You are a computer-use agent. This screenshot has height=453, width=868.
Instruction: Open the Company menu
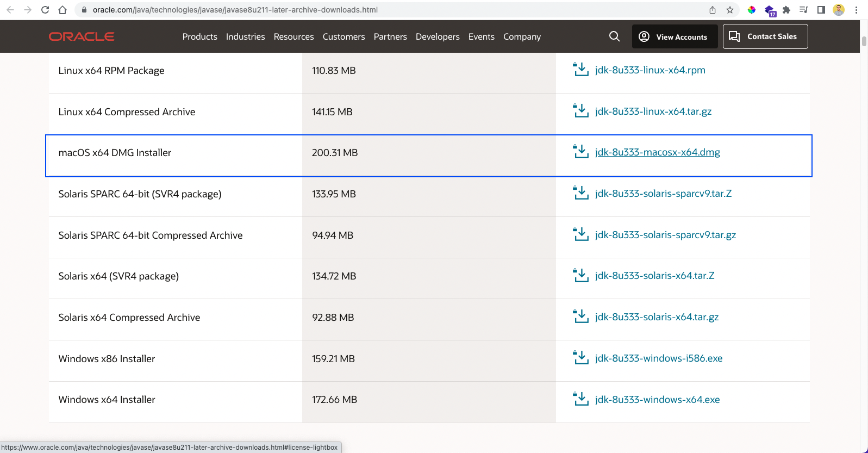(522, 36)
